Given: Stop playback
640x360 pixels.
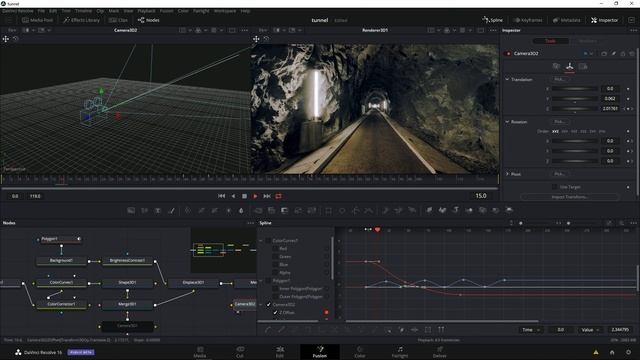Looking at the screenshot, I should [x=244, y=196].
